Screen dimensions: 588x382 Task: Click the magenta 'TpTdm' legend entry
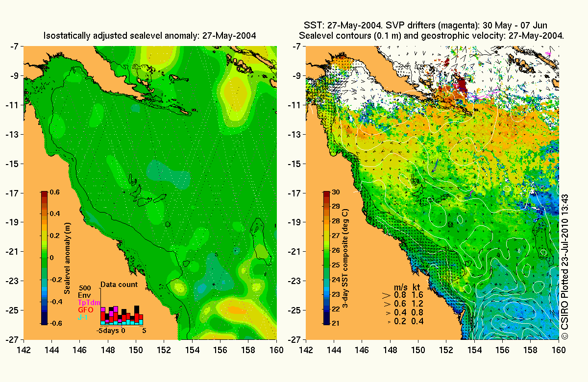pyautogui.click(x=89, y=303)
